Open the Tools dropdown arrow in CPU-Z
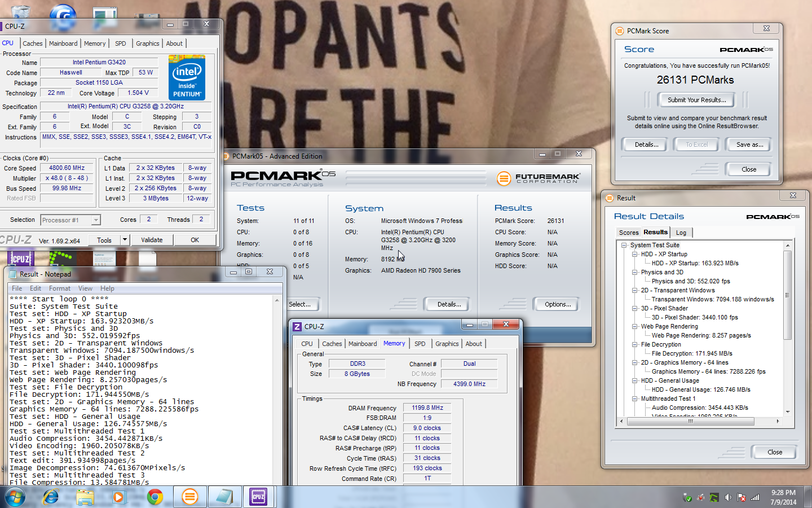This screenshot has width=812, height=508. point(125,240)
